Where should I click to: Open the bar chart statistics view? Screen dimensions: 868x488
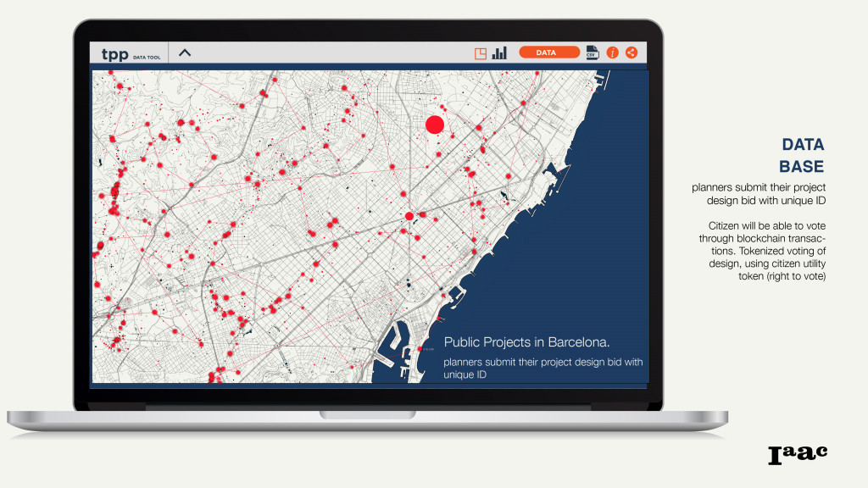[499, 53]
